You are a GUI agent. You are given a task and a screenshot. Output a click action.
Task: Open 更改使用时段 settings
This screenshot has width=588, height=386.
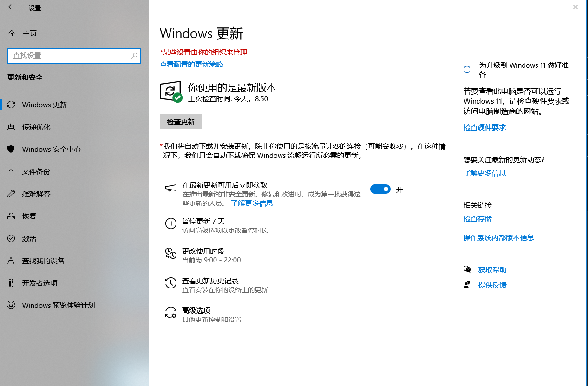pos(203,251)
